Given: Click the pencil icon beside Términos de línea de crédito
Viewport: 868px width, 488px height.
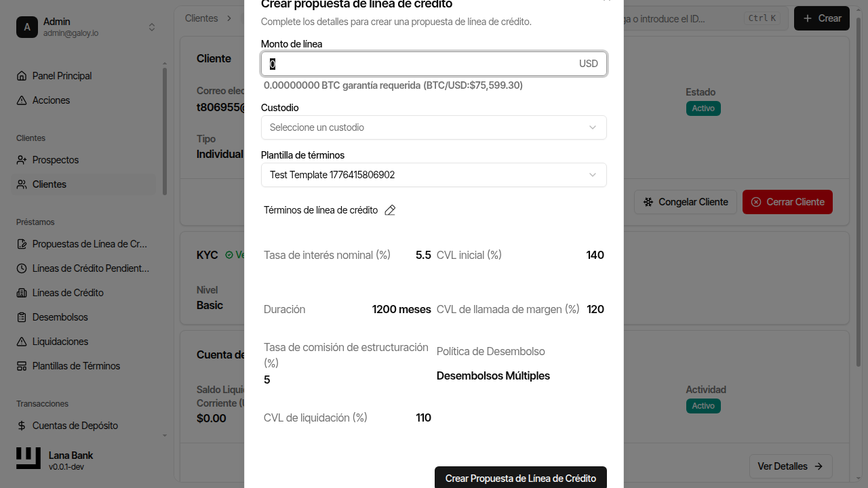Looking at the screenshot, I should point(390,210).
